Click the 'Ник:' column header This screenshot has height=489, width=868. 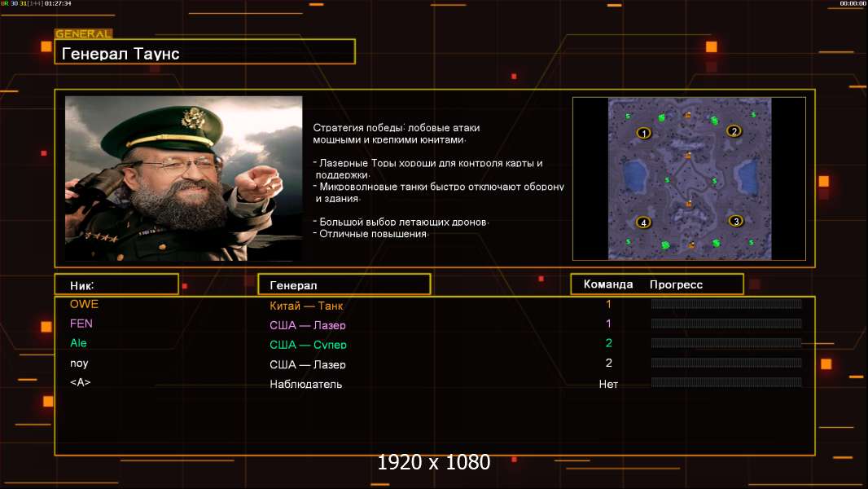(116, 284)
